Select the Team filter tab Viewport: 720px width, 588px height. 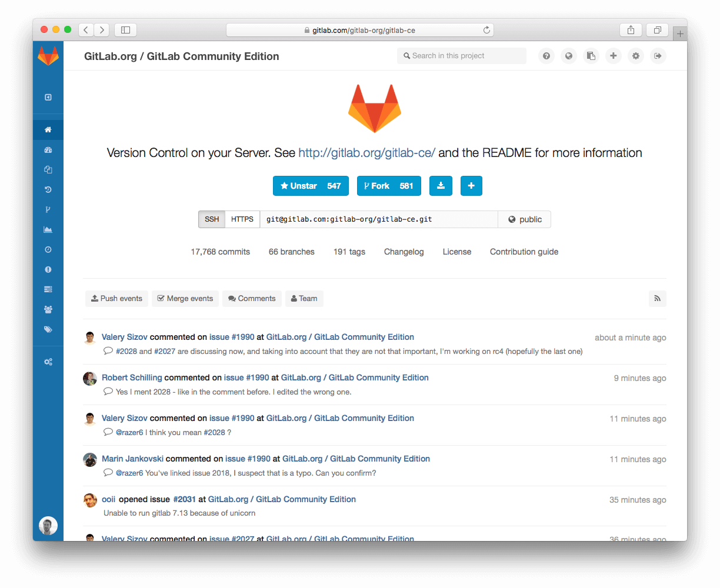tap(304, 298)
